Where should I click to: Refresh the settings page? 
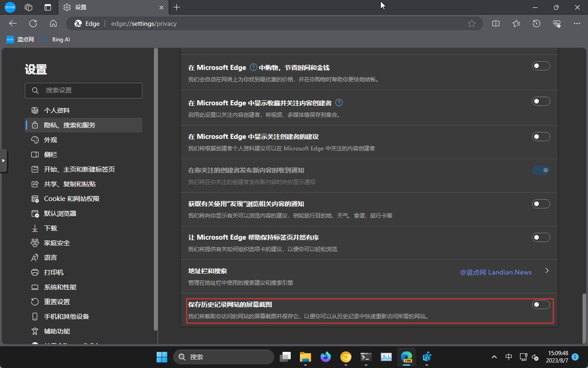[33, 23]
